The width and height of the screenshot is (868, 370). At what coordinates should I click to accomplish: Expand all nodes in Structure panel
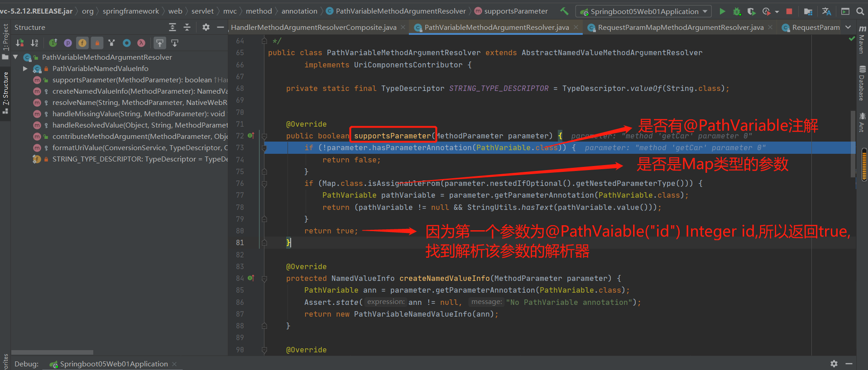[173, 28]
